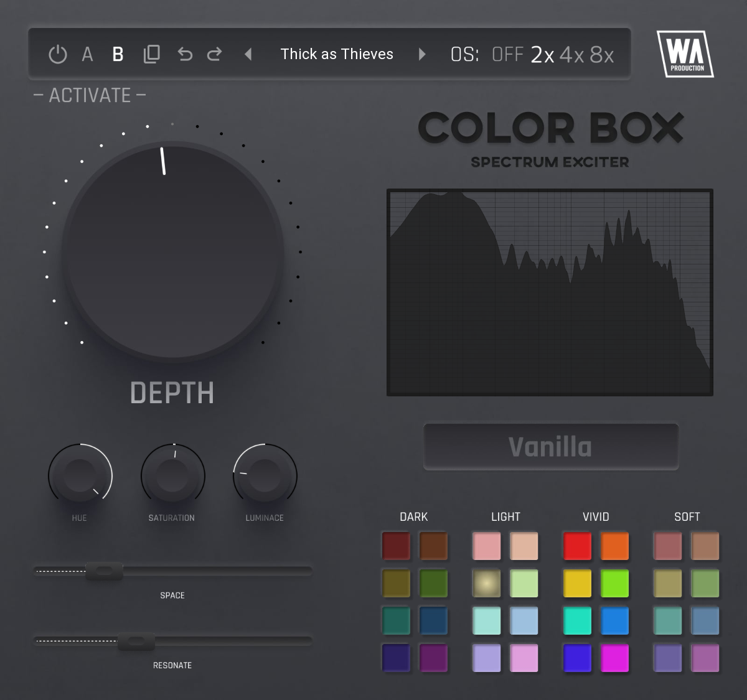The width and height of the screenshot is (747, 700).
Task: Click the power icon in the toolbar
Action: pos(57,54)
